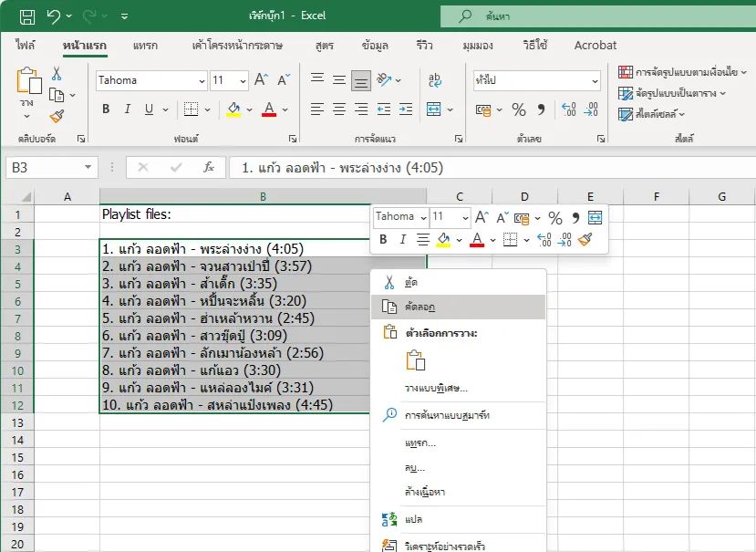This screenshot has width=756, height=552.
Task: Expand จัดรูปแบบเป็นตาราง format as table menu
Action: (672, 94)
